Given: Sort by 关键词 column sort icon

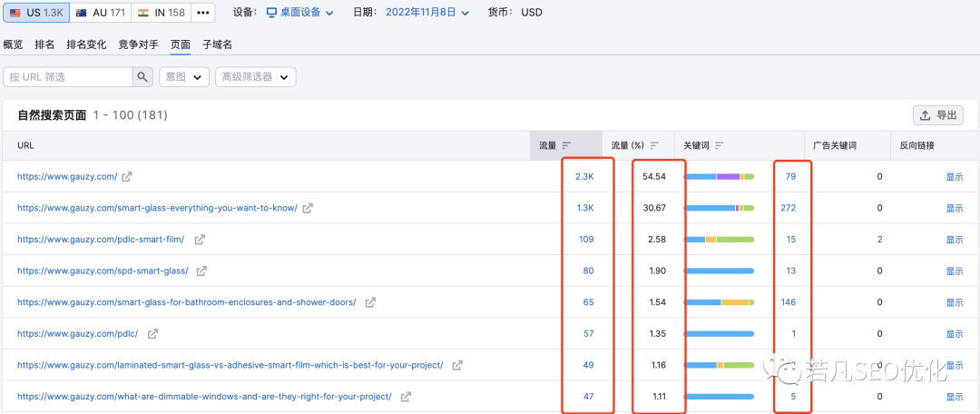Looking at the screenshot, I should click(x=720, y=145).
